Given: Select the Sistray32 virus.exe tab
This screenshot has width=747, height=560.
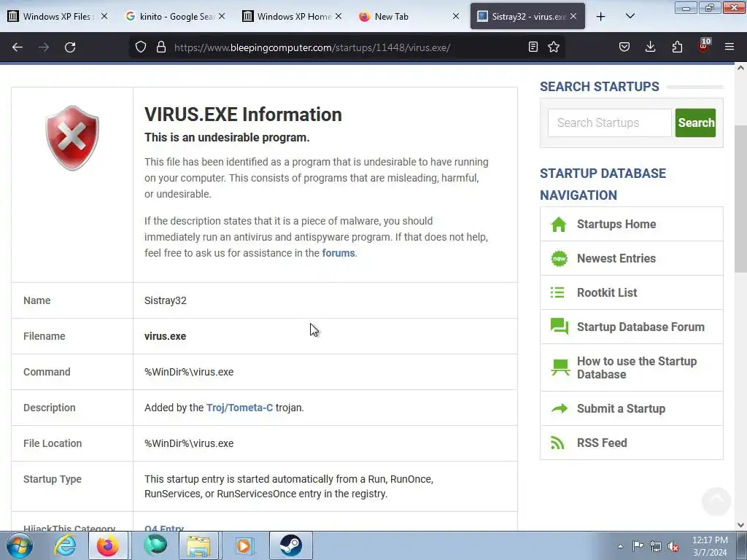Looking at the screenshot, I should tap(527, 16).
